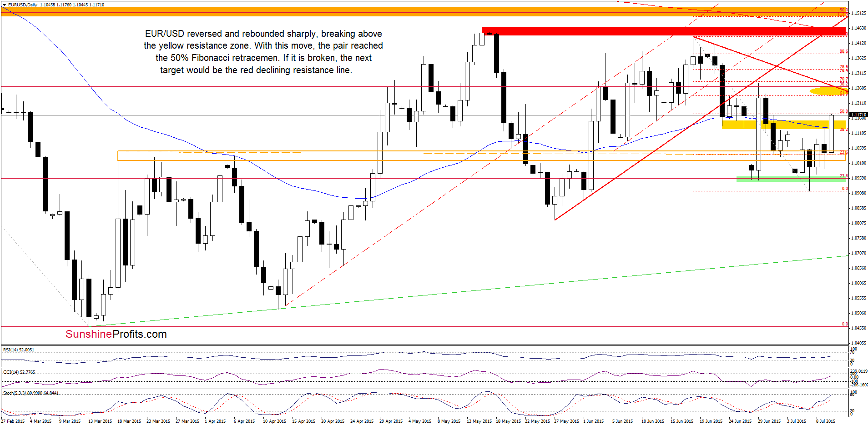The image size is (868, 425).
Task: Click the 29 Apr 2015 date label
Action: coord(391,421)
